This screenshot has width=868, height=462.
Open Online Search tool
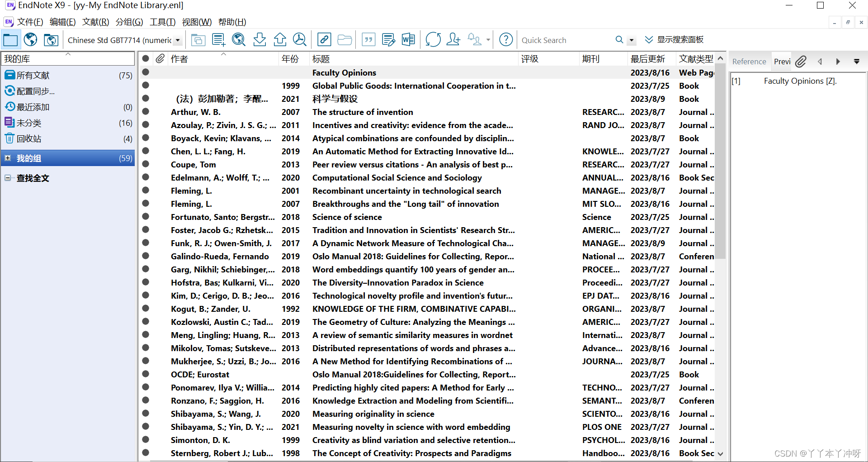click(239, 40)
